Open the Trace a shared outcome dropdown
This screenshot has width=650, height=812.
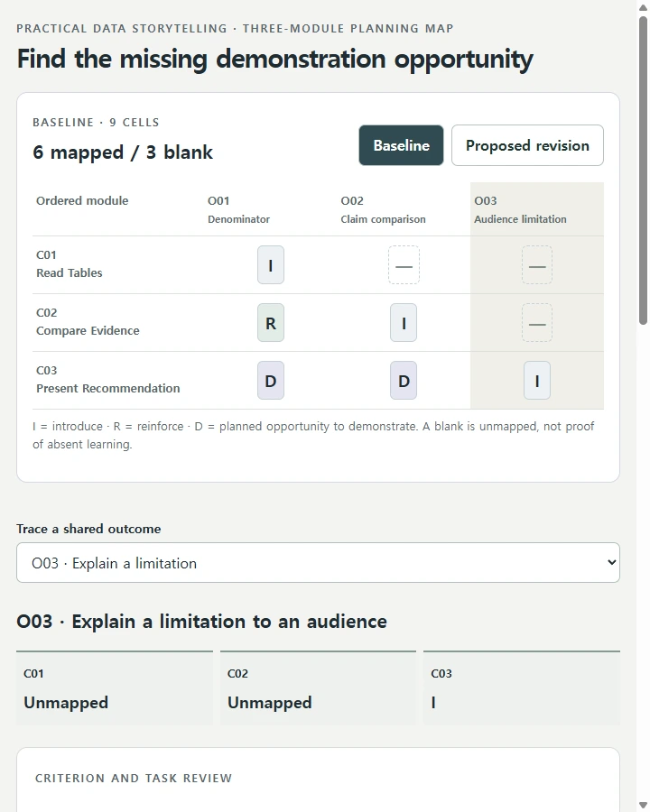coord(318,562)
